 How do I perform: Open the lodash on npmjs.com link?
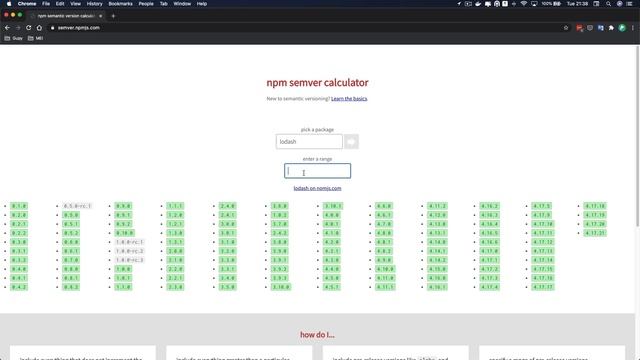(x=317, y=188)
